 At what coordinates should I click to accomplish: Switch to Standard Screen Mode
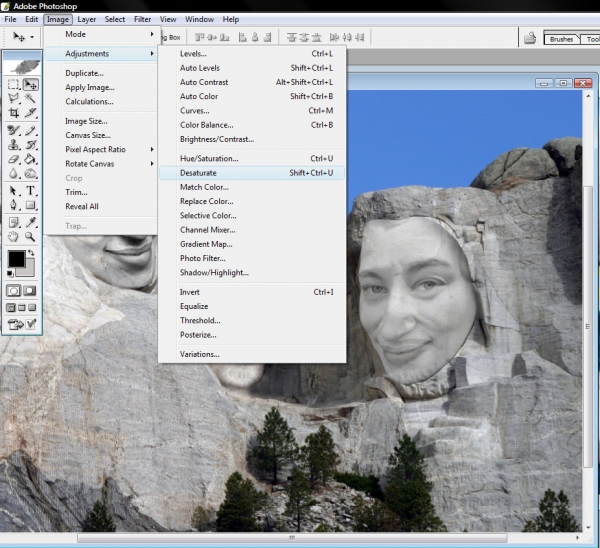(x=11, y=308)
